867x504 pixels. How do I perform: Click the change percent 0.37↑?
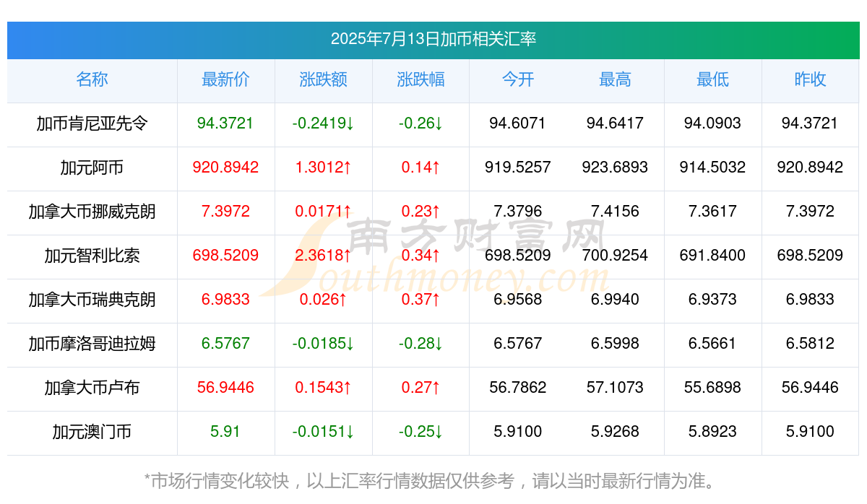coord(420,300)
